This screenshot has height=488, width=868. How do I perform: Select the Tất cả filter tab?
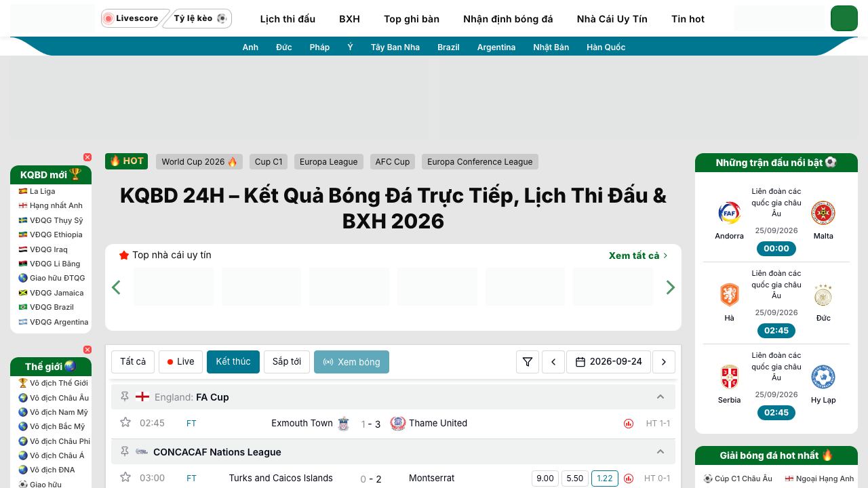tap(133, 362)
